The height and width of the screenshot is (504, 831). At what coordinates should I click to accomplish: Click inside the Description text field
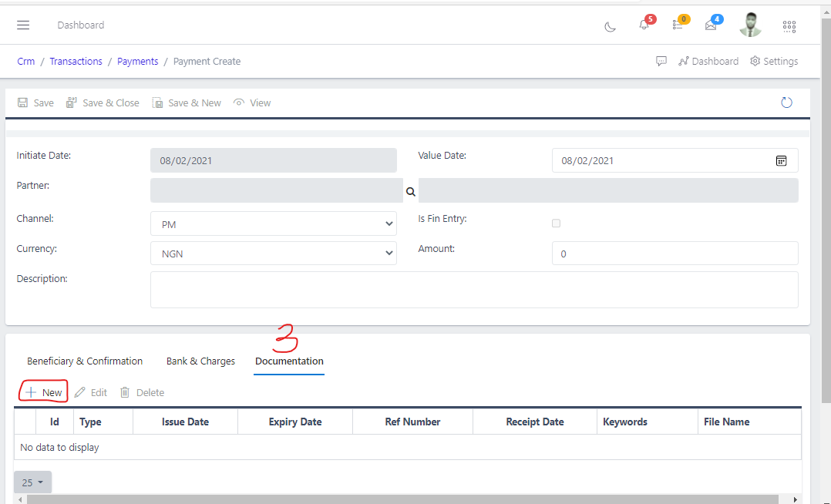click(x=474, y=289)
